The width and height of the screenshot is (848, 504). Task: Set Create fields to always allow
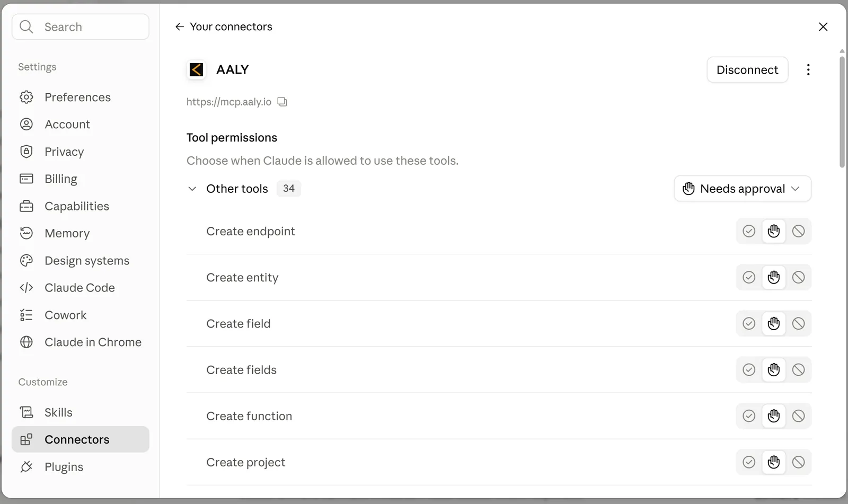tap(749, 369)
